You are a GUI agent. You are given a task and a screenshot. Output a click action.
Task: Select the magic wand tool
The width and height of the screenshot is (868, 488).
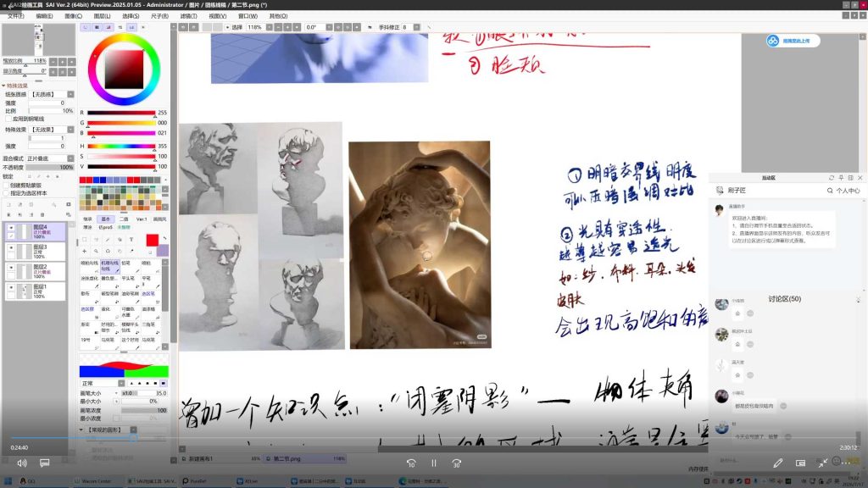(x=108, y=240)
